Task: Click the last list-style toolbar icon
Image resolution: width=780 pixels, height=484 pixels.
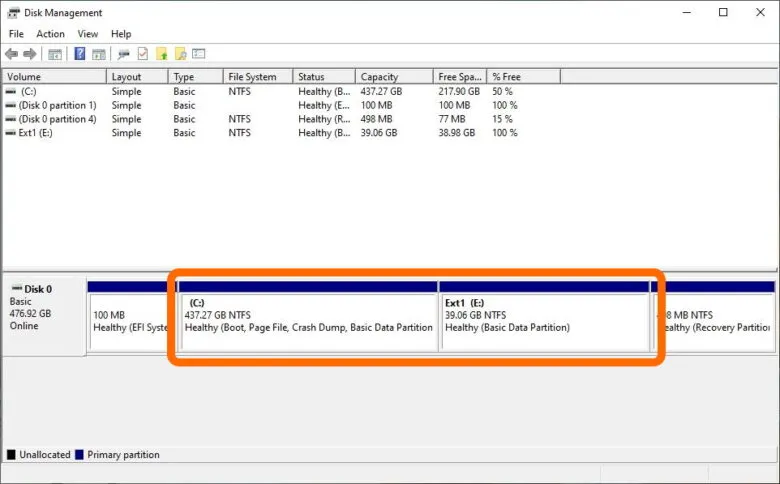Action: point(199,54)
